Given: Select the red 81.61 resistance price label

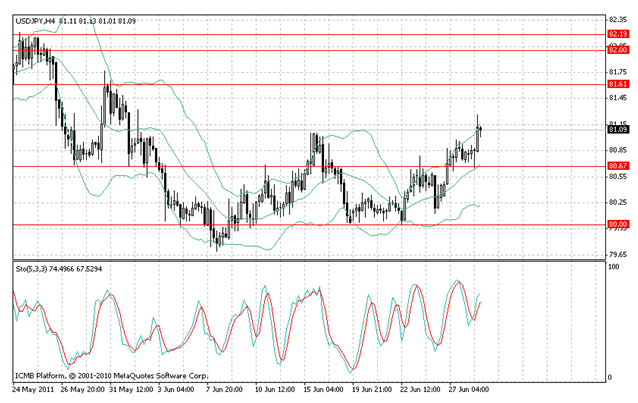Looking at the screenshot, I should click(x=617, y=85).
